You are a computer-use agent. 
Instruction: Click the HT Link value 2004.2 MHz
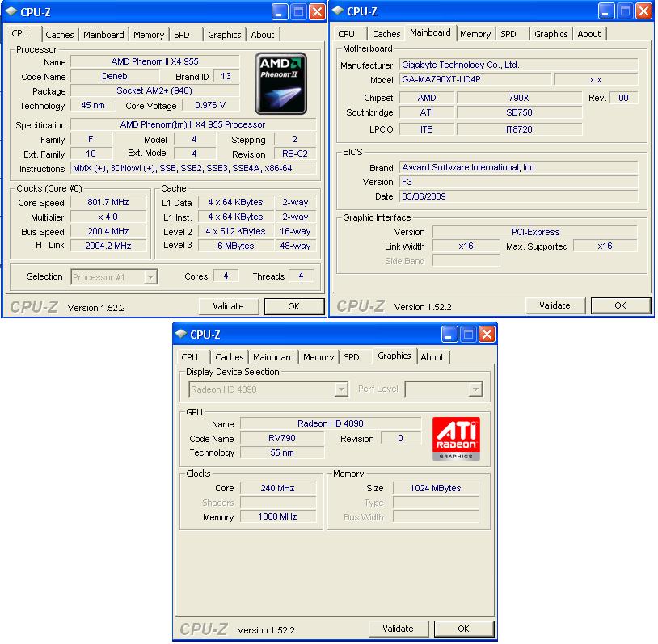pos(108,246)
